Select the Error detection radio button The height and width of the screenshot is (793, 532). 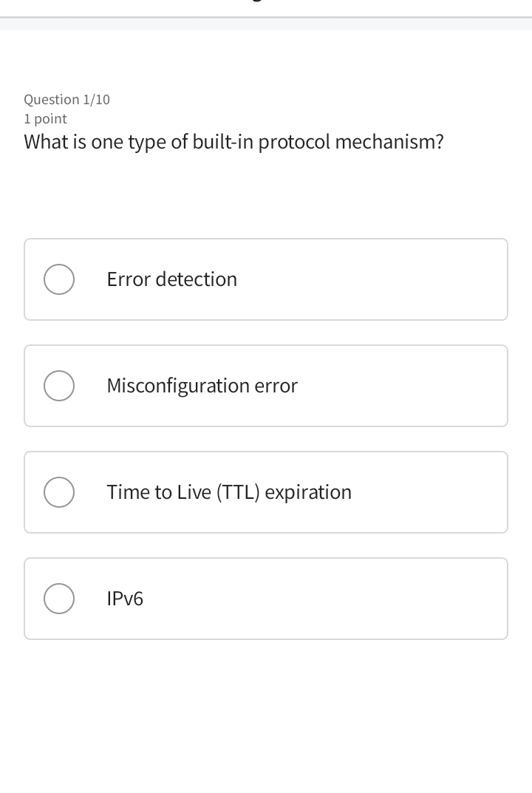coord(59,279)
